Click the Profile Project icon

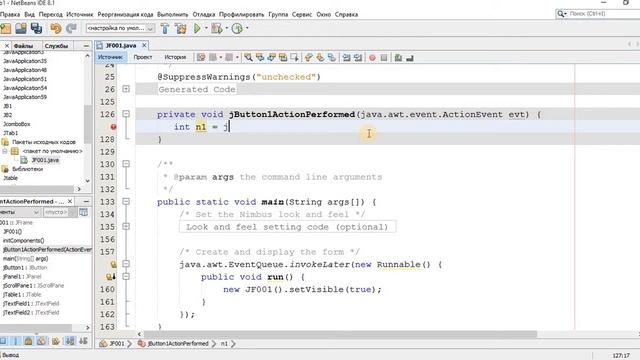point(237,28)
